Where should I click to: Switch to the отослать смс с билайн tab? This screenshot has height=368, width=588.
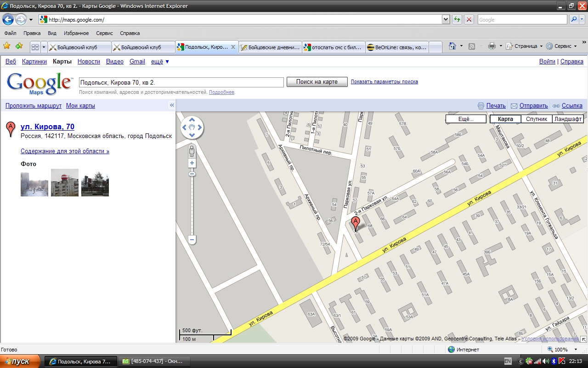tap(334, 47)
